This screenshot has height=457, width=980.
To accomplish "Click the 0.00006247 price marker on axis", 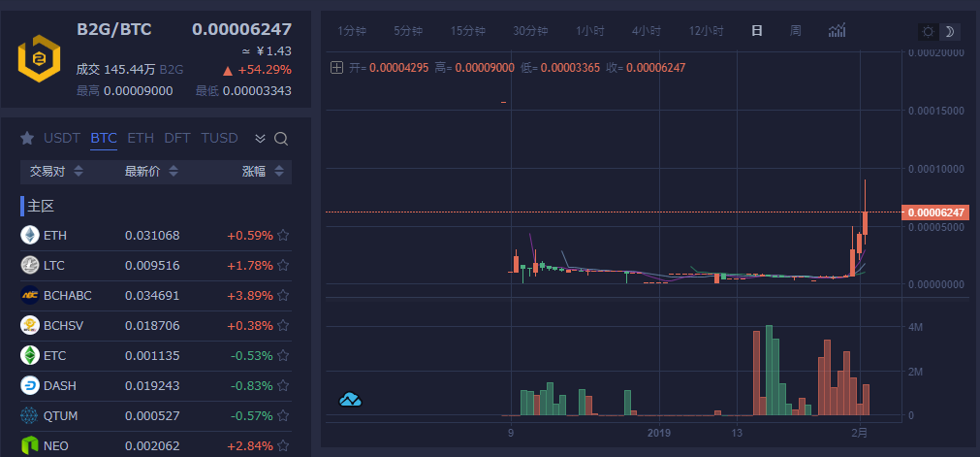I will click(934, 212).
